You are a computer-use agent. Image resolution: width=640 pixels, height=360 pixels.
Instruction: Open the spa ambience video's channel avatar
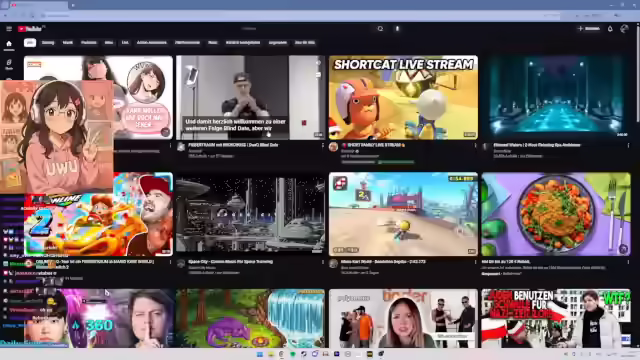tap(486, 147)
